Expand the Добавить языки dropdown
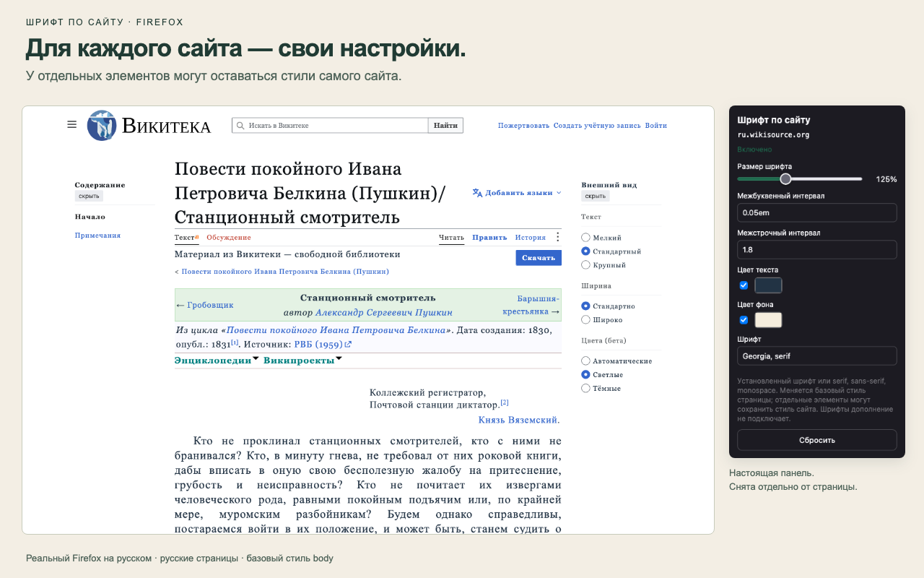This screenshot has width=924, height=578. (517, 193)
